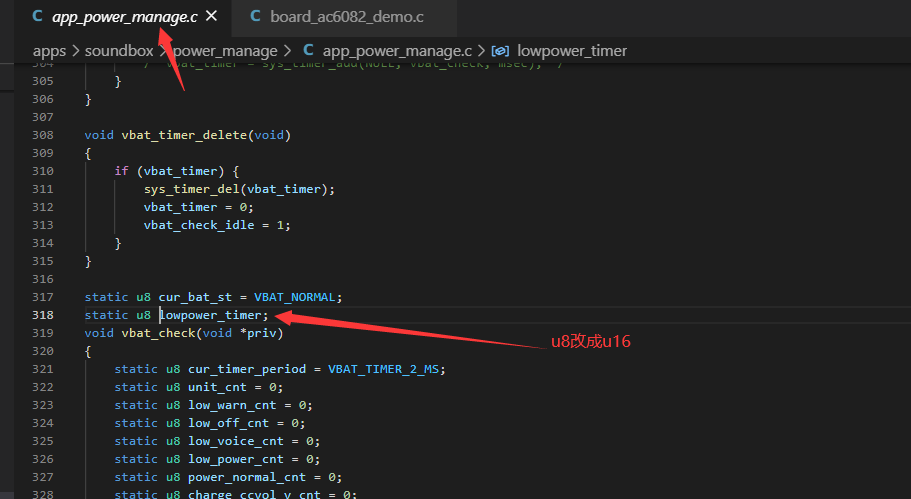
Task: Click line number 319 in gutter
Action: (x=42, y=333)
